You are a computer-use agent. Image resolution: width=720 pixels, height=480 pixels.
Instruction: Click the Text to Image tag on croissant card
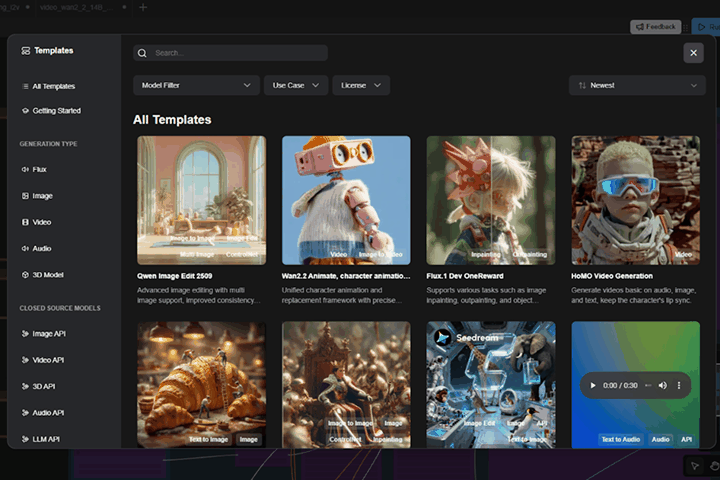coord(208,440)
